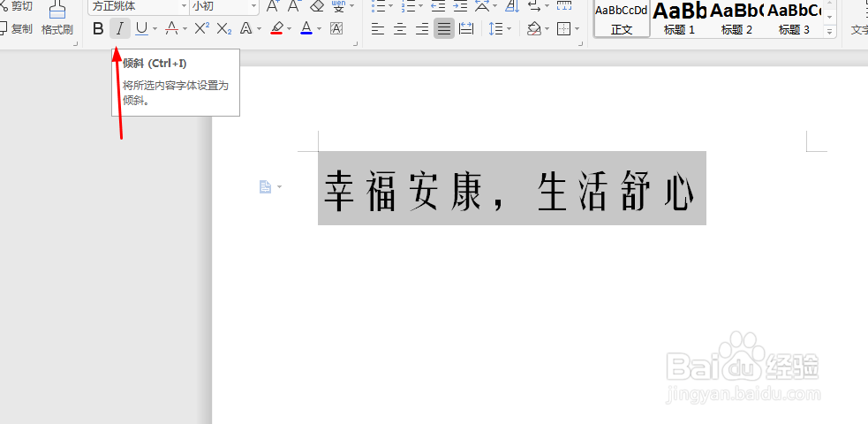Screen dimensions: 868x424
Task: Increase font size with the A+ icon
Action: [272, 7]
